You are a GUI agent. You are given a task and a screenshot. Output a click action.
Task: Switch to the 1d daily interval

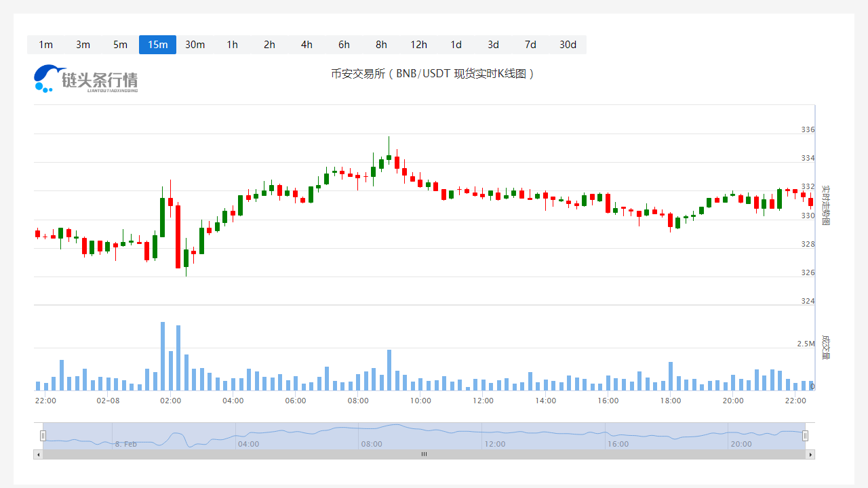pyautogui.click(x=456, y=45)
